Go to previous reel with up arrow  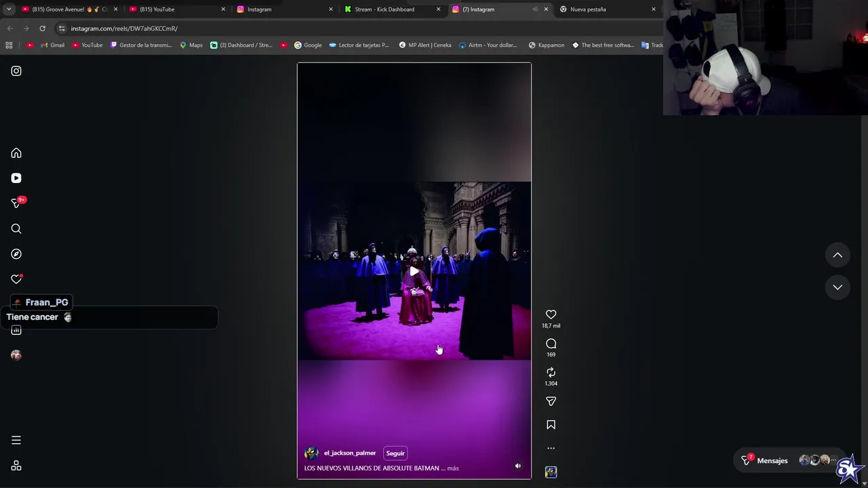[837, 255]
